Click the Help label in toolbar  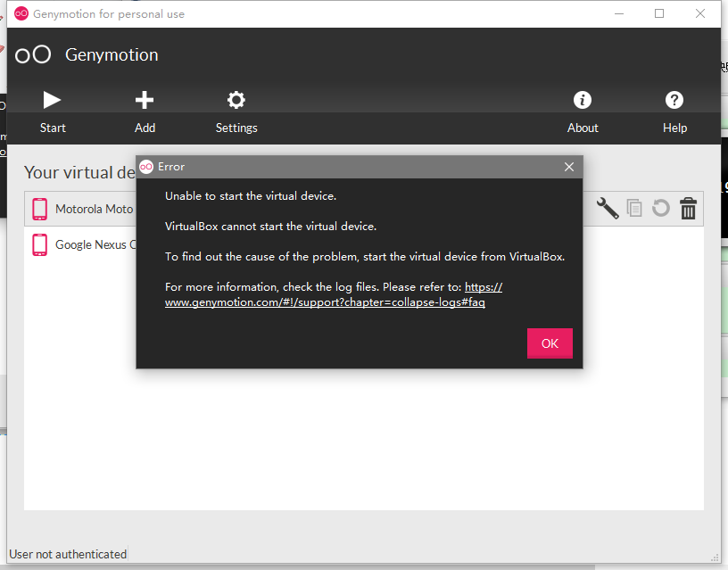(674, 128)
